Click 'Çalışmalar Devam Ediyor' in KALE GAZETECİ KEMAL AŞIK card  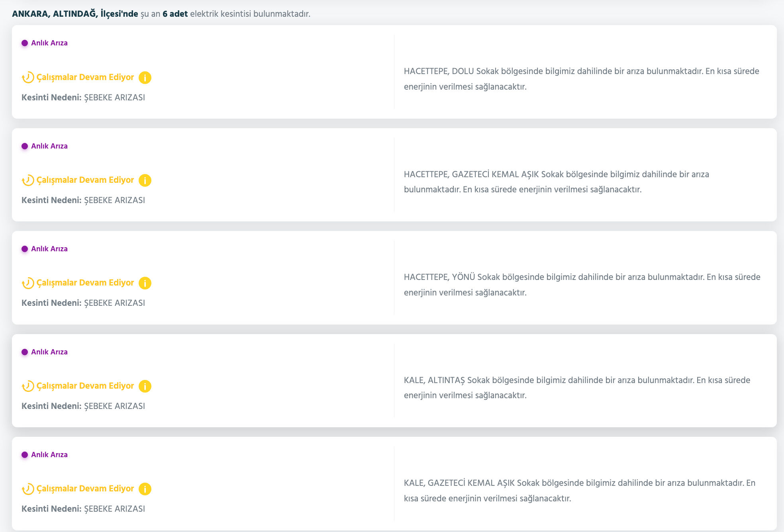click(85, 489)
